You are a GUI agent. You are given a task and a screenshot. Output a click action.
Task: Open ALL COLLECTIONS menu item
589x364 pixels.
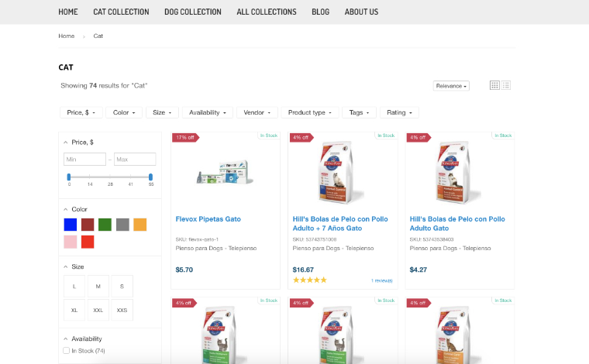[267, 12]
